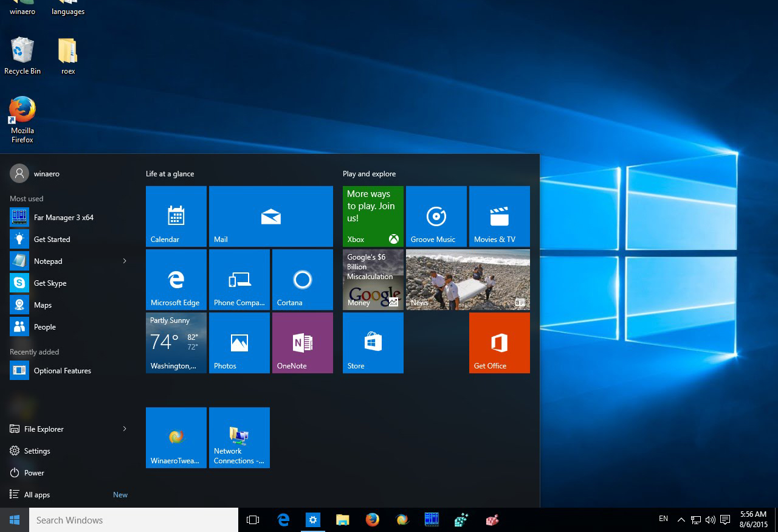The image size is (778, 532).
Task: Open the Mail tile
Action: coord(271,216)
